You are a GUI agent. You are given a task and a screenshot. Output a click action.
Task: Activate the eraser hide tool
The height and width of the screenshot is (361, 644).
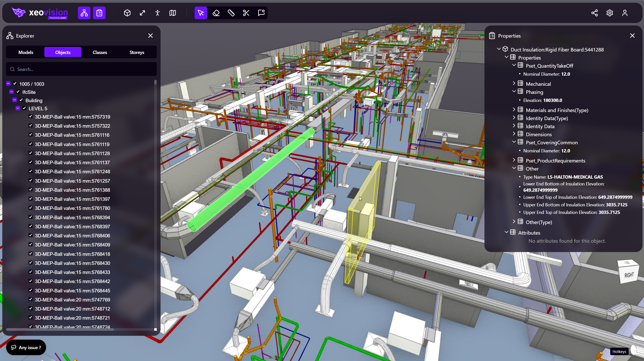coord(216,13)
